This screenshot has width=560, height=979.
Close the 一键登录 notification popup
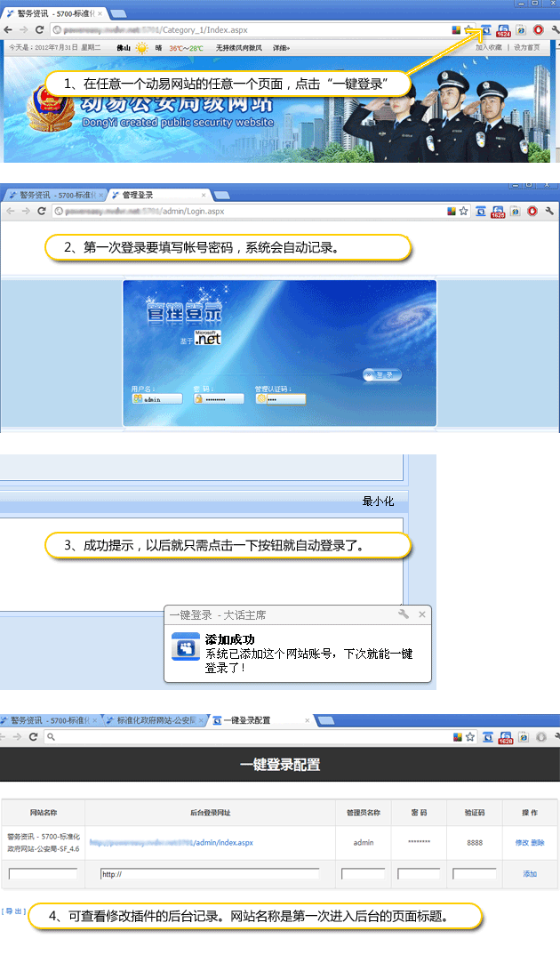click(x=422, y=614)
